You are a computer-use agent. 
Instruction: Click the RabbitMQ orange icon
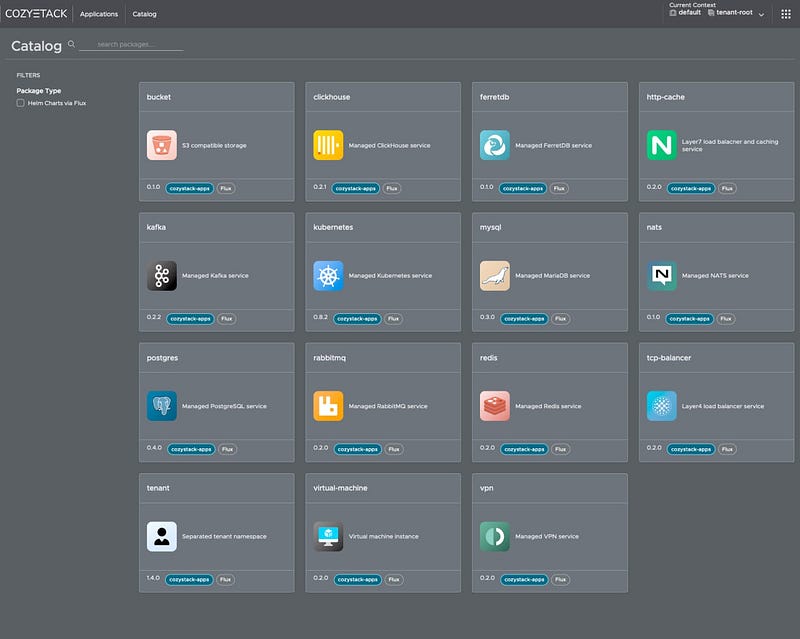coord(328,406)
